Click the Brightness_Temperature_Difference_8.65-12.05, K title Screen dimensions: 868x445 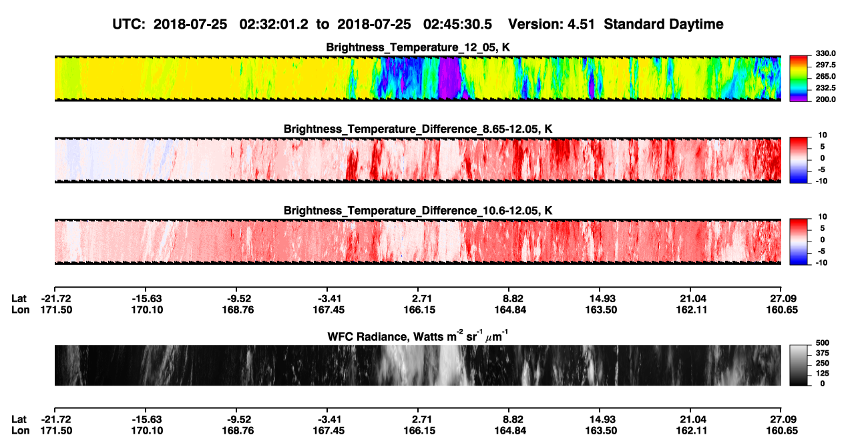point(418,129)
